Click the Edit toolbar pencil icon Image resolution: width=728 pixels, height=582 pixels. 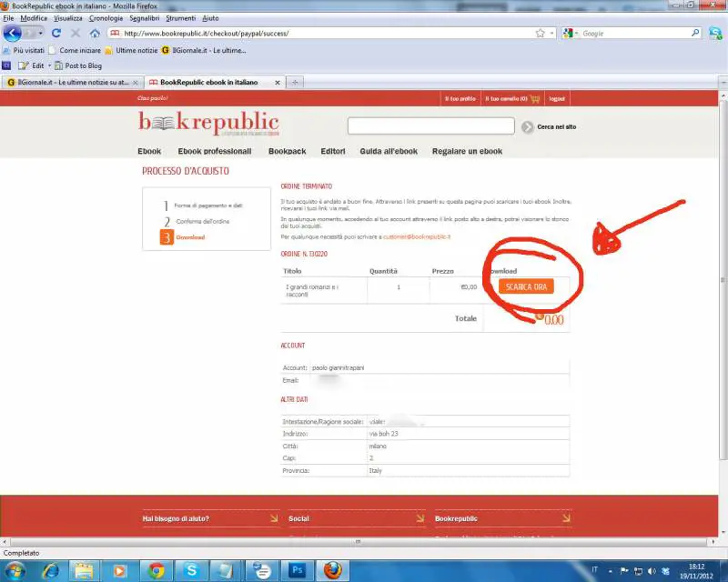click(x=24, y=65)
